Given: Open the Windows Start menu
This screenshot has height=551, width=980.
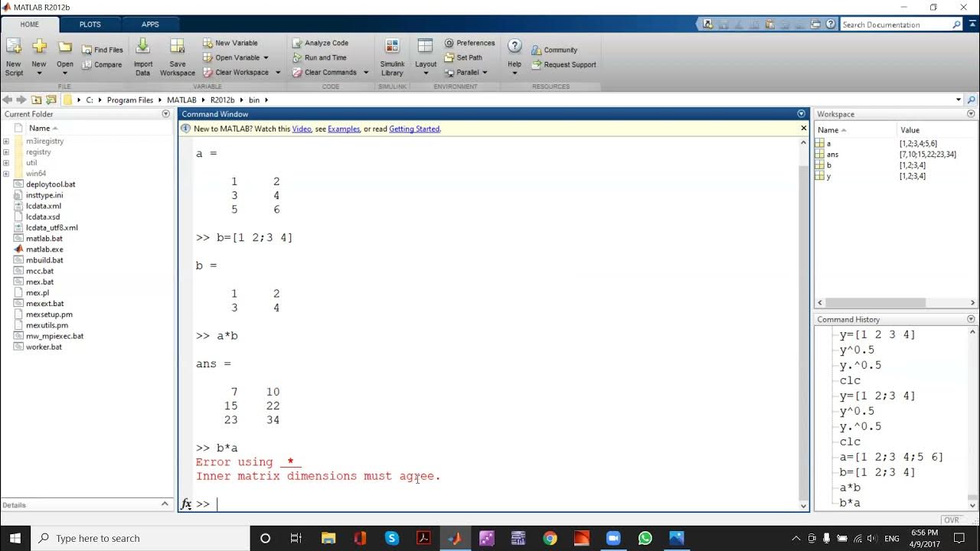Looking at the screenshot, I should (x=15, y=538).
